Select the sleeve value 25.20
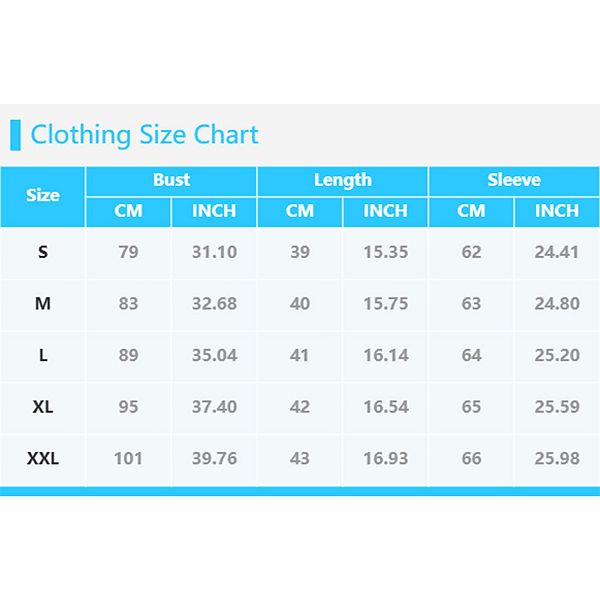Viewport: 600px width, 600px height. (557, 356)
